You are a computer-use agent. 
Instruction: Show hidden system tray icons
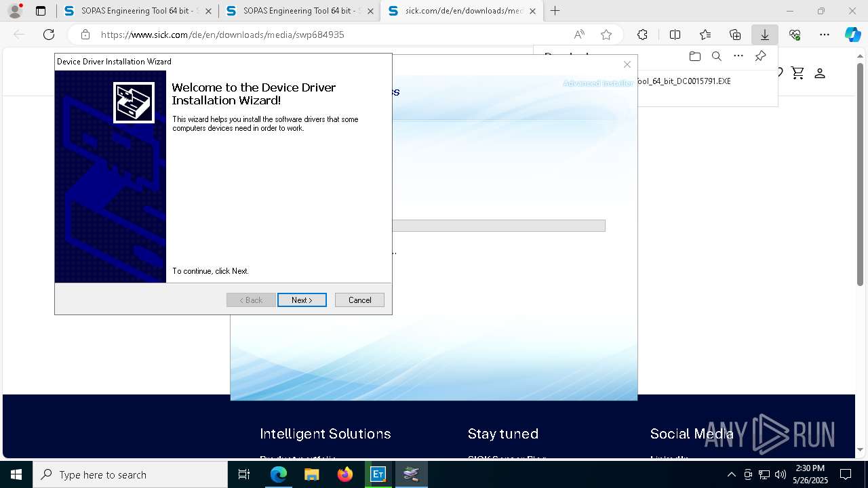(x=731, y=474)
